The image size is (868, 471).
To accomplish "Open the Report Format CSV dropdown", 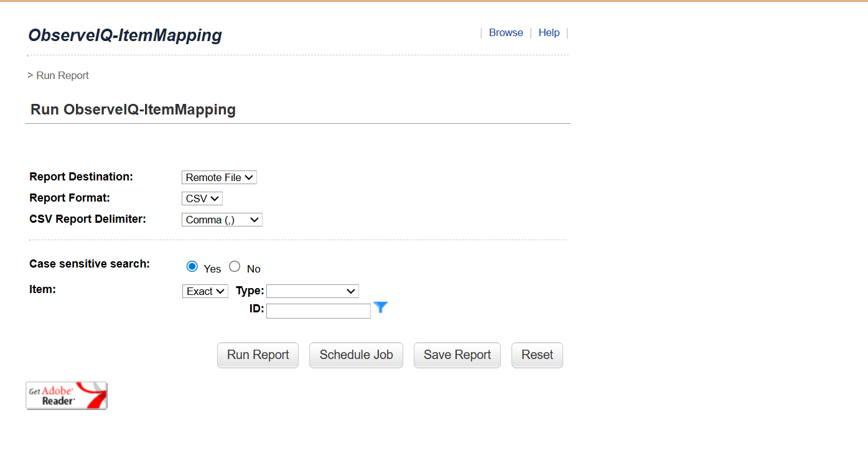I will point(202,198).
